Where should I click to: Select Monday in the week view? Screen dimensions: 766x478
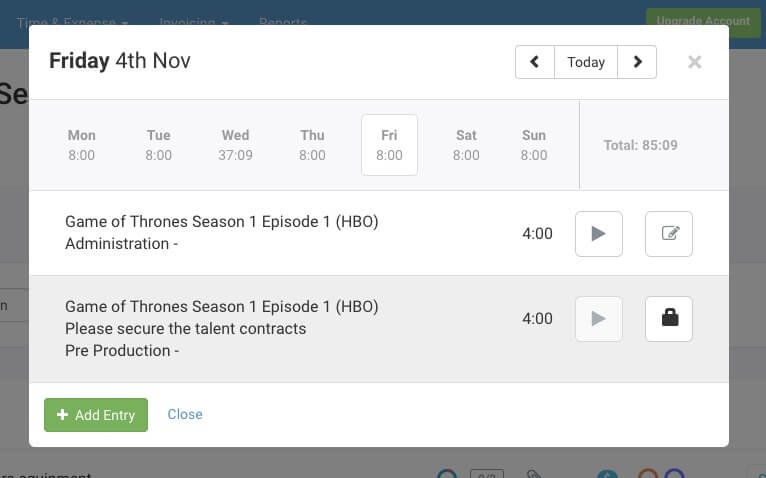coord(82,145)
